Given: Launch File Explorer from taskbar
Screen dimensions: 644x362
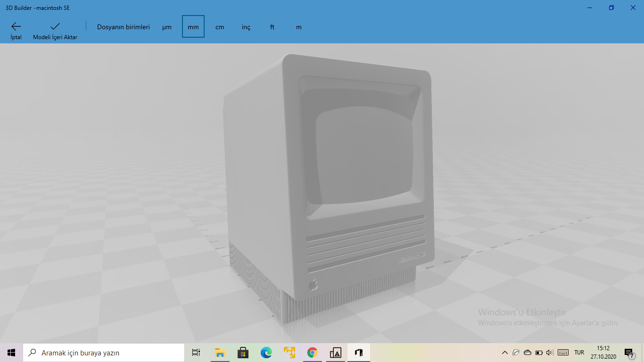Looking at the screenshot, I should pos(220,353).
